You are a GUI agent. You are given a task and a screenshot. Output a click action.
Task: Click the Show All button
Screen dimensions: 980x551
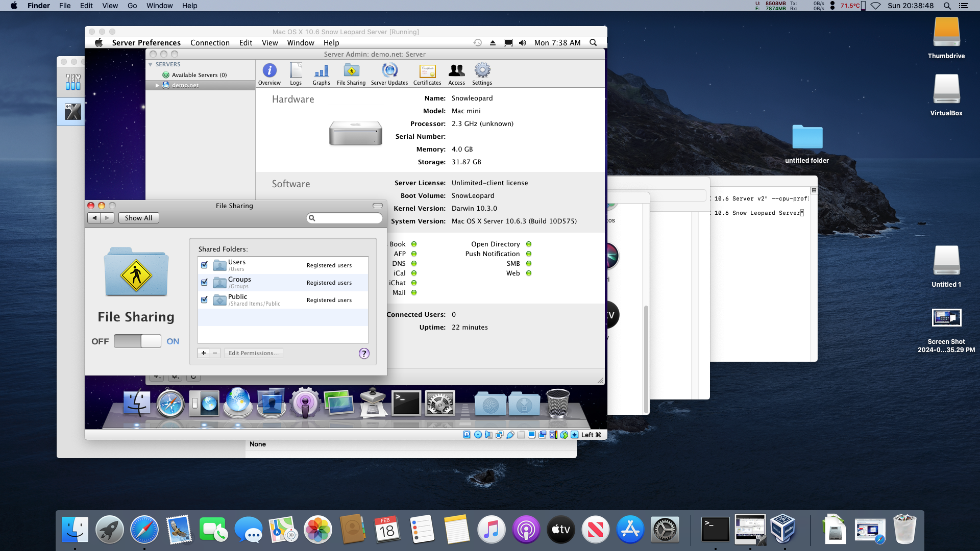click(x=138, y=218)
